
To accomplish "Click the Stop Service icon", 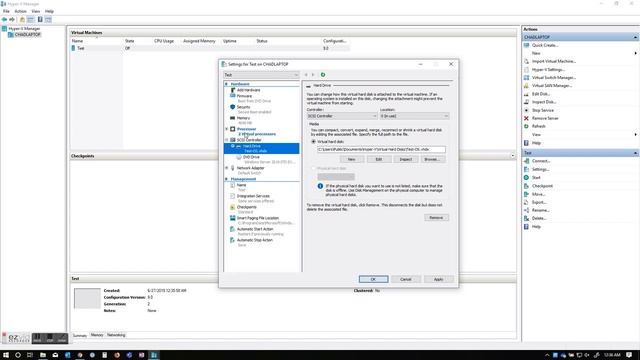I will (527, 110).
